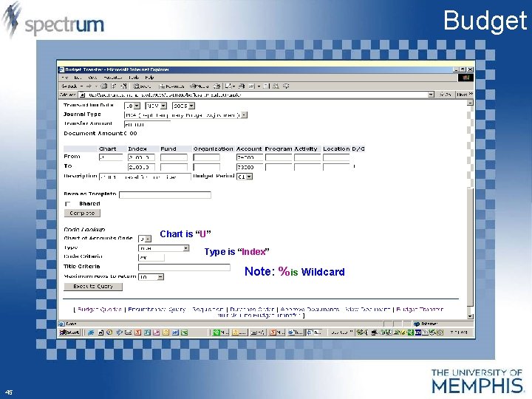The height and width of the screenshot is (399, 532).
Task: Click the page scrollbar down arrow
Action: point(470,316)
